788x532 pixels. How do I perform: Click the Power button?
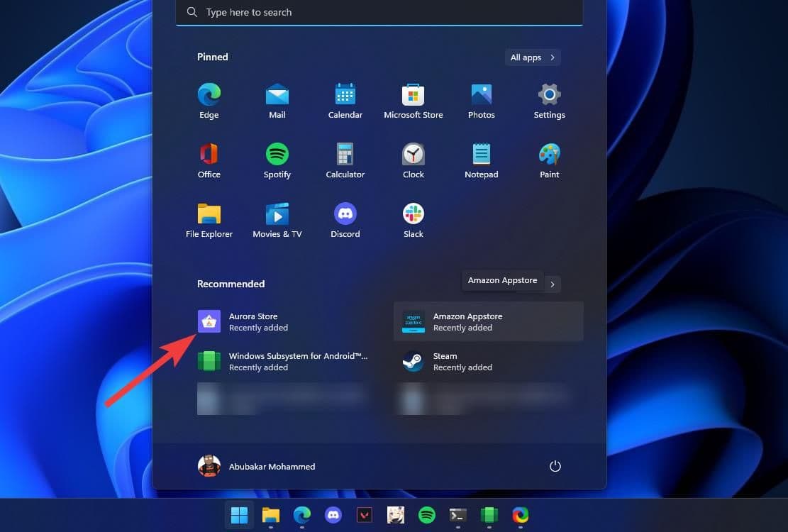tap(555, 466)
